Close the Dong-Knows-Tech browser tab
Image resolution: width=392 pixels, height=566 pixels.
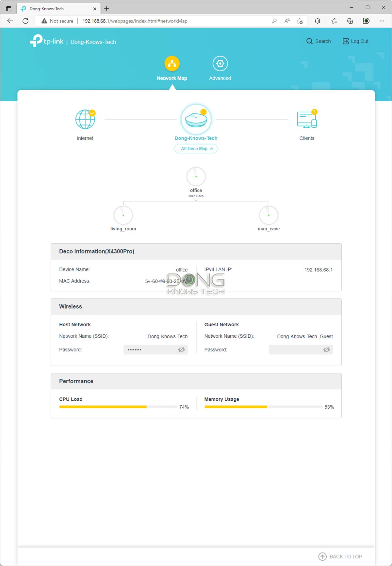pos(95,9)
